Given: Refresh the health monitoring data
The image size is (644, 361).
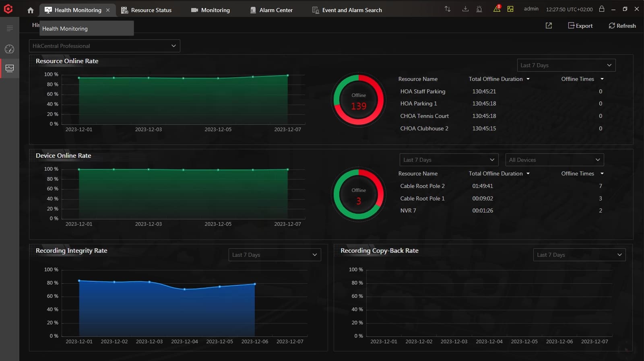Looking at the screenshot, I should click(622, 26).
